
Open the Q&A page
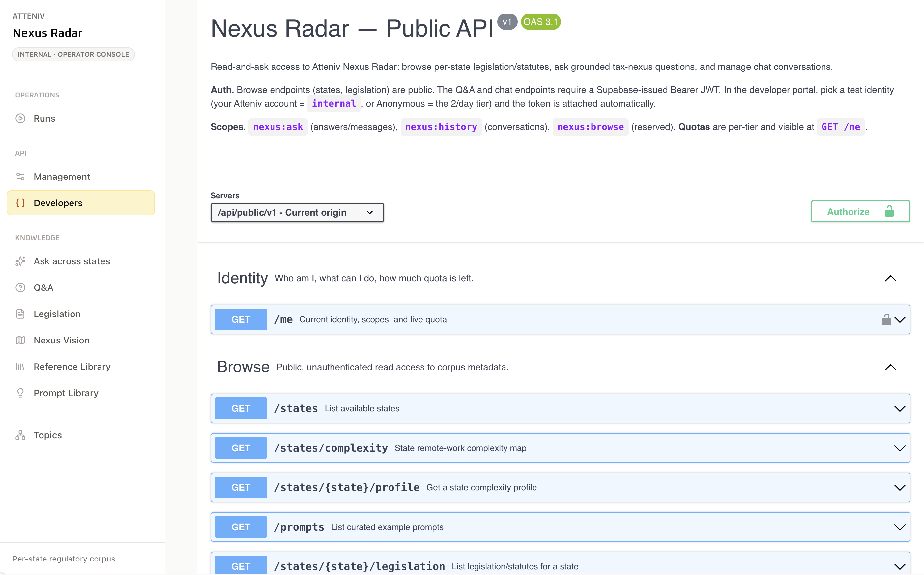click(x=81, y=287)
